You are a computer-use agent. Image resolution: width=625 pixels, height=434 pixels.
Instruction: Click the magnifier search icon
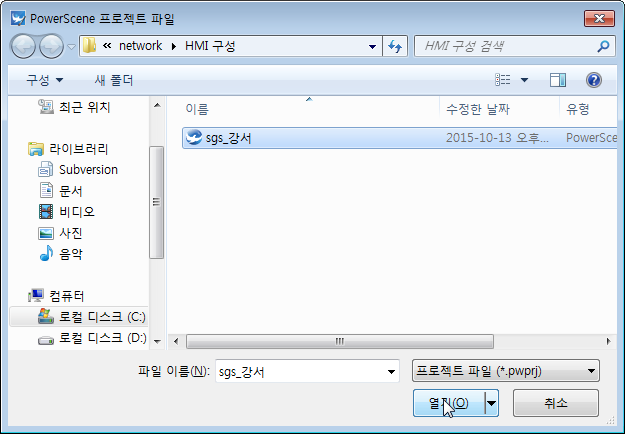pyautogui.click(x=603, y=46)
